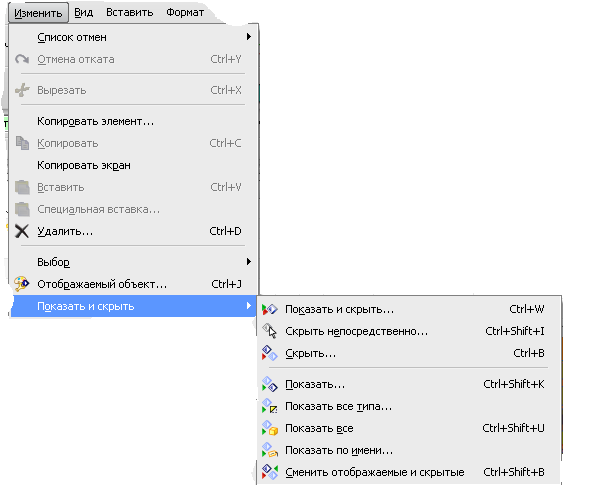Image resolution: width=593 pixels, height=487 pixels.
Task: Click the icon next to 'Показать...'
Action: [270, 384]
